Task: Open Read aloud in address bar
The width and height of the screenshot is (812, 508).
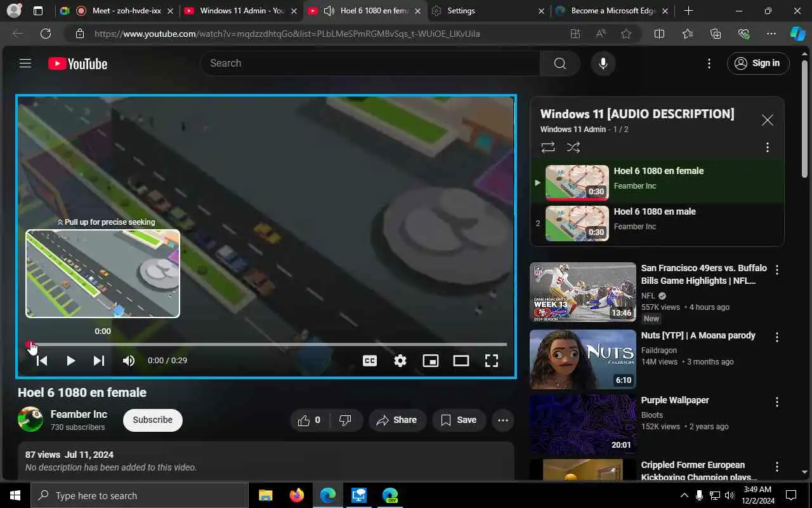Action: [x=601, y=34]
